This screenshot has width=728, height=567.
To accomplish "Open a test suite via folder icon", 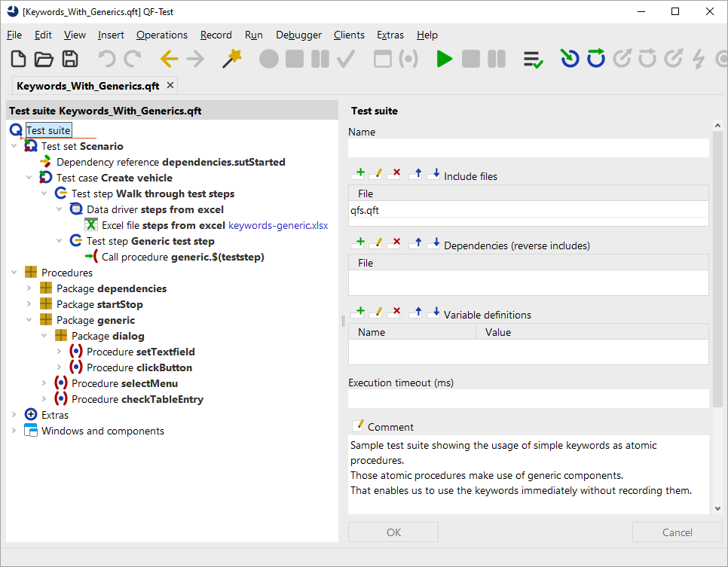I will tap(44, 59).
